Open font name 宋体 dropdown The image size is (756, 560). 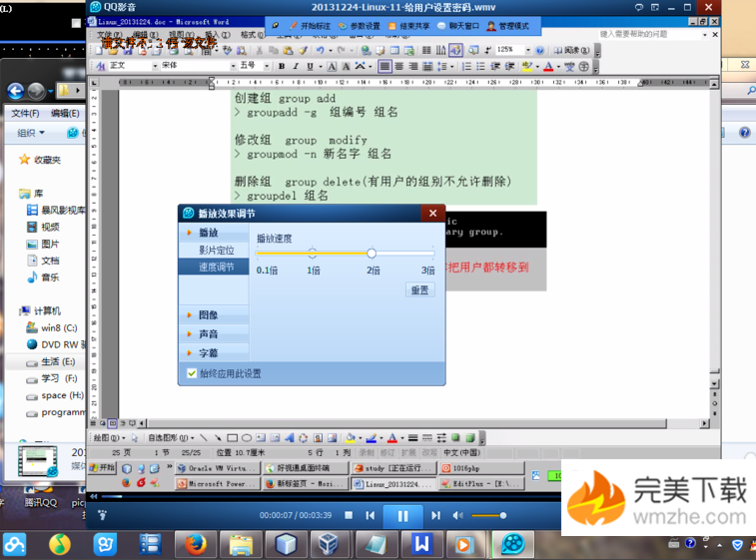(x=234, y=66)
